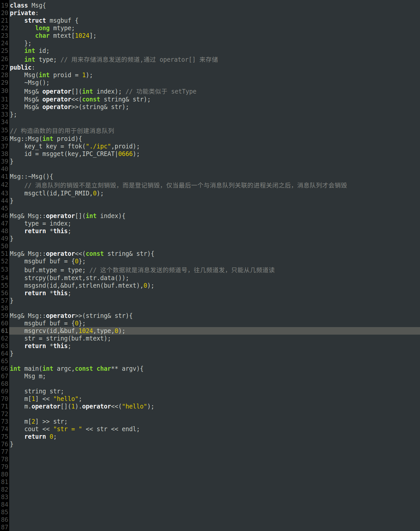Click 'char mtext[1024];' on line 23

(66, 35)
